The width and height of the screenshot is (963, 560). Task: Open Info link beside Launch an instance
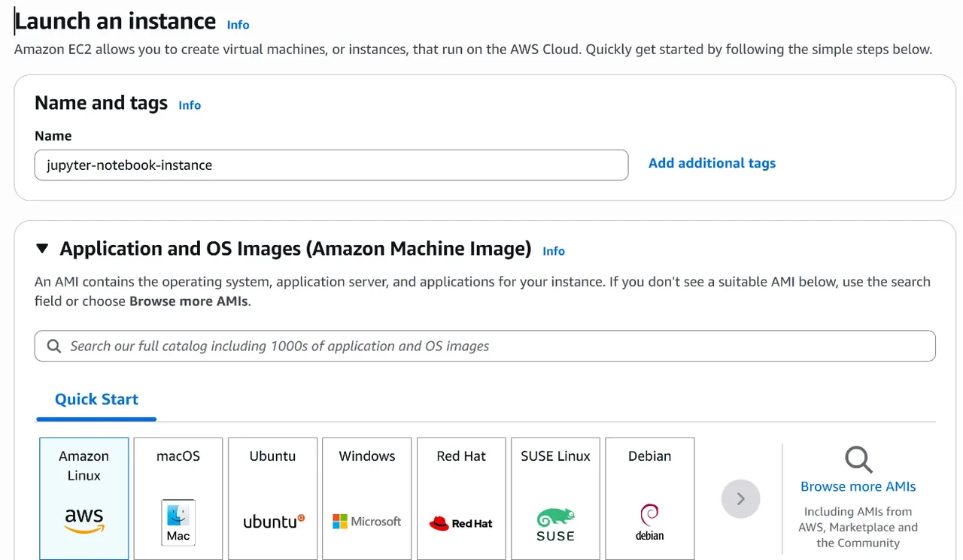click(x=238, y=25)
